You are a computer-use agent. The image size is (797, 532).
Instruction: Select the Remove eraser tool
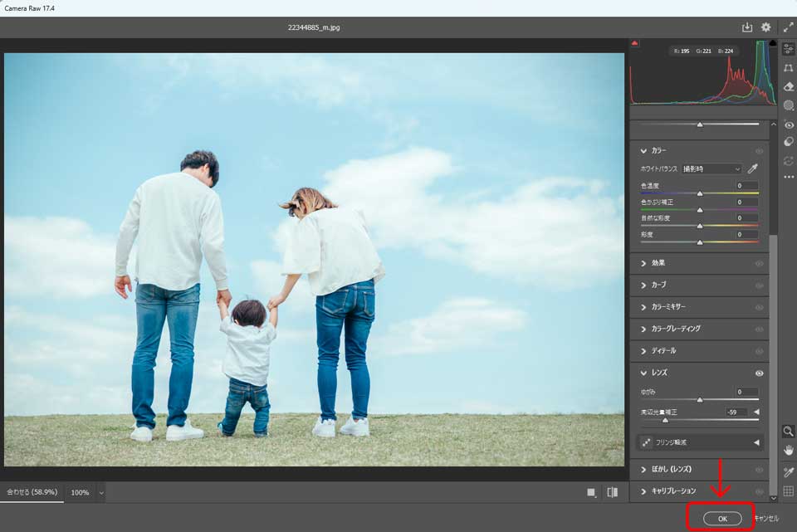[x=789, y=87]
